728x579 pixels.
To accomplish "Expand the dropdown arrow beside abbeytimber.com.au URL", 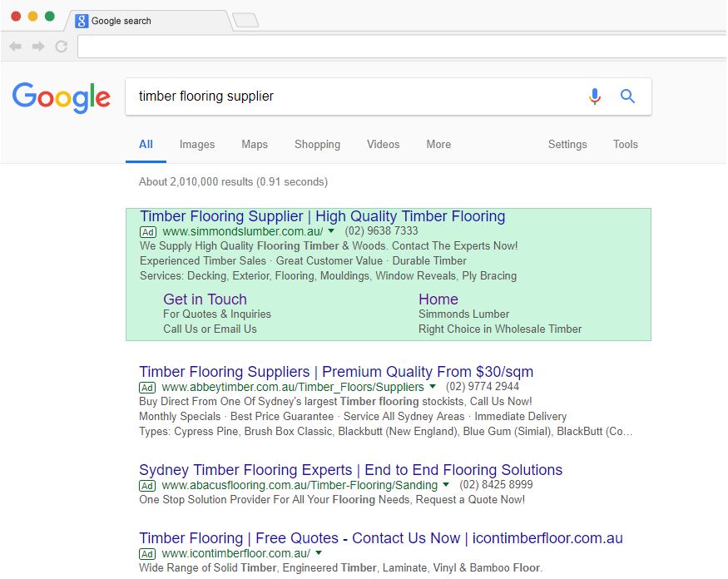I will pyautogui.click(x=433, y=386).
